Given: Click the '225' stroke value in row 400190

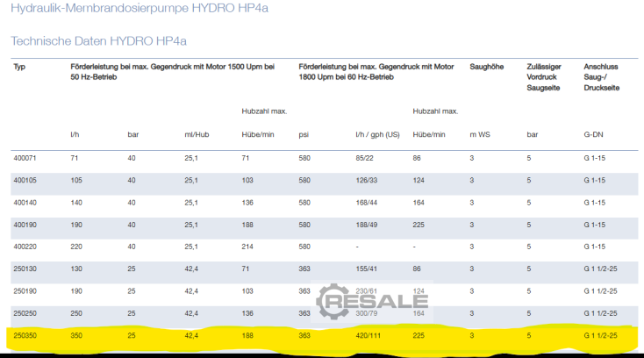Looking at the screenshot, I should 419,225.
